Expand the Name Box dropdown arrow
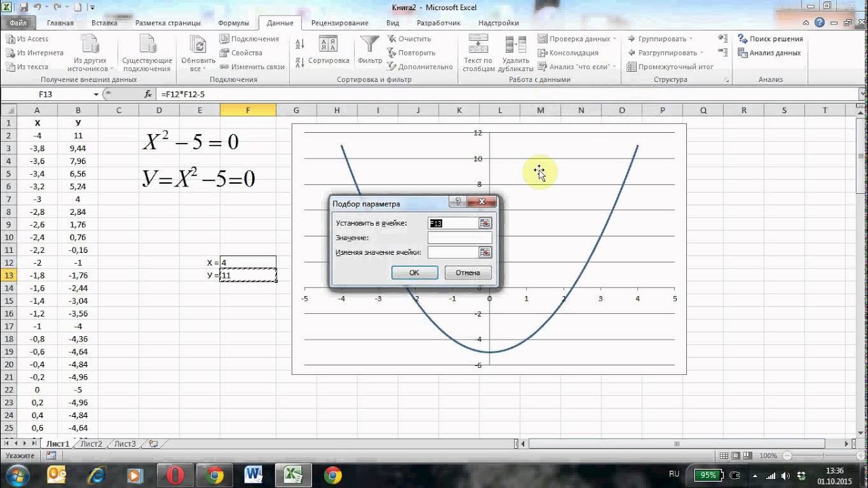Viewport: 868px width, 488px height. [x=96, y=94]
